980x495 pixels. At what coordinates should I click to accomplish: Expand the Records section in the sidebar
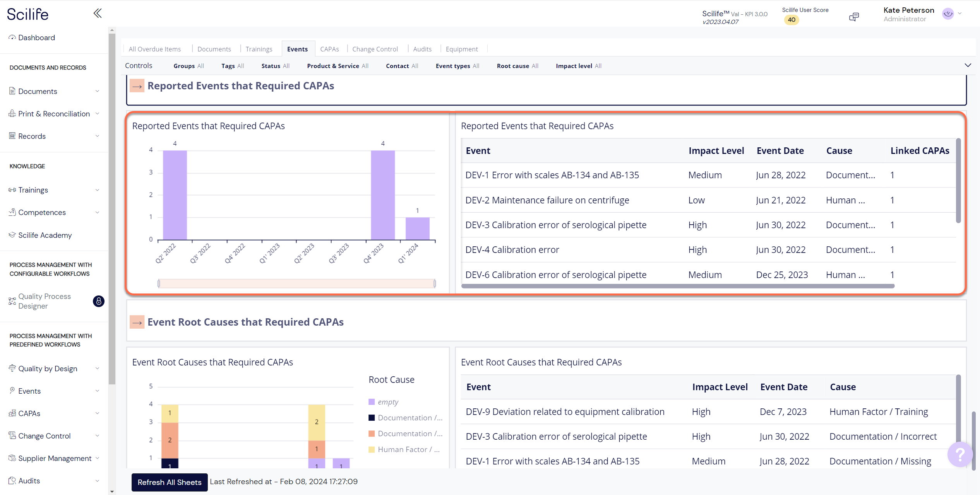(x=98, y=136)
